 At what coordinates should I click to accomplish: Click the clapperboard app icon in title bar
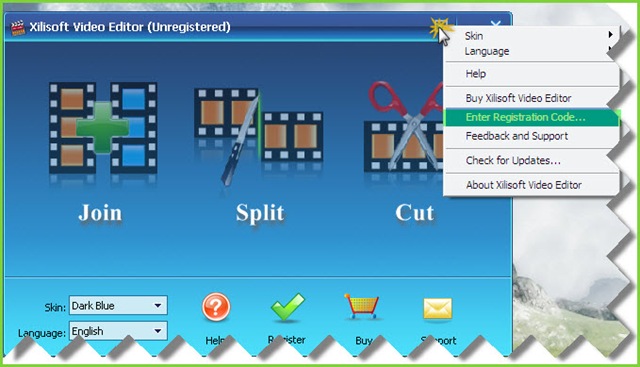click(x=18, y=28)
